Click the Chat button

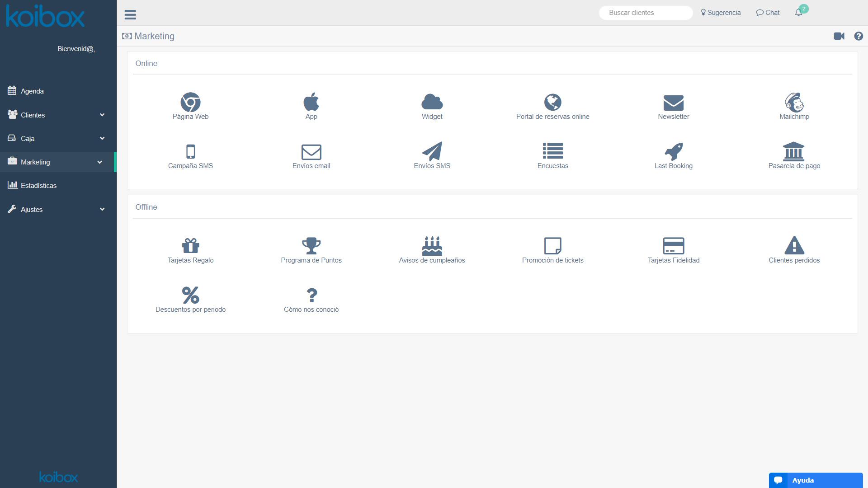[768, 13]
